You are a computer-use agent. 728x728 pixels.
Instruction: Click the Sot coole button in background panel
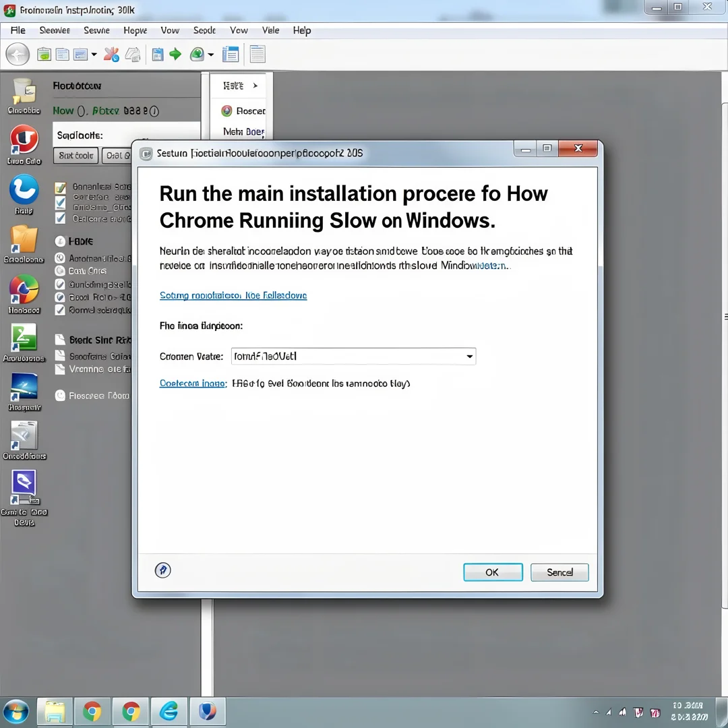[x=75, y=156]
